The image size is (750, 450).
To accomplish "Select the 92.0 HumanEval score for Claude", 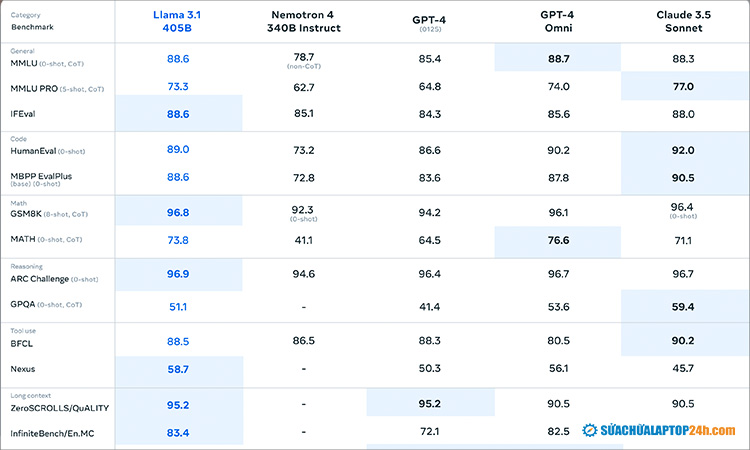I will 684,150.
